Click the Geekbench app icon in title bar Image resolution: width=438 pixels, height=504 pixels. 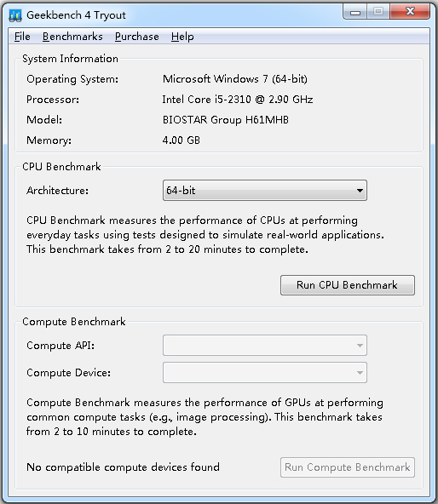(14, 15)
